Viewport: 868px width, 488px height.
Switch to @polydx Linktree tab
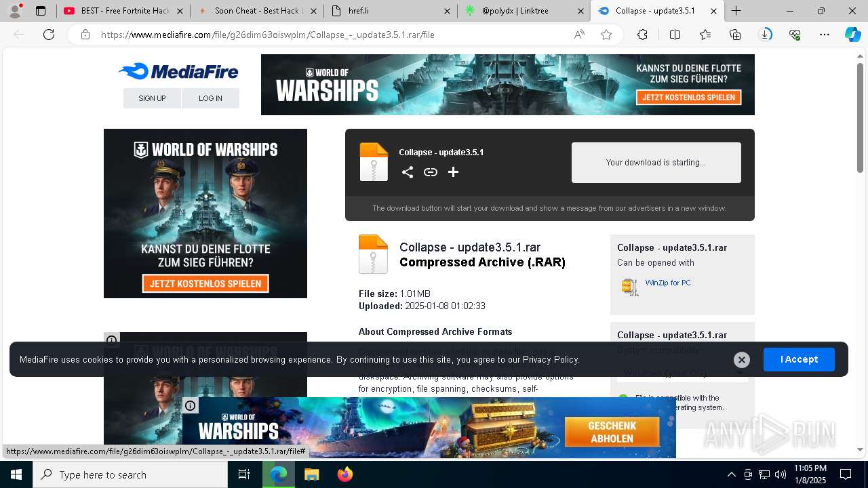pyautogui.click(x=524, y=11)
